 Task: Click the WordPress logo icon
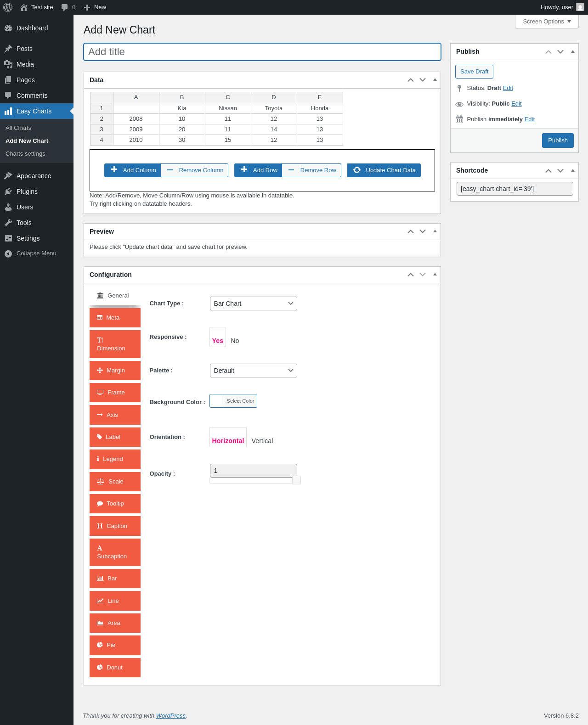[x=8, y=7]
